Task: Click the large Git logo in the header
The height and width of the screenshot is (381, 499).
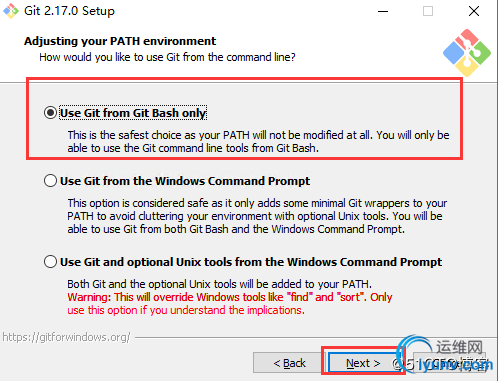Action: point(467,53)
